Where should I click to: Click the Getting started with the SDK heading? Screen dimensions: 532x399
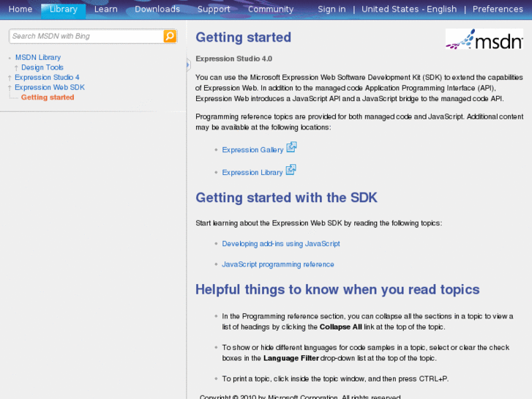(x=286, y=198)
